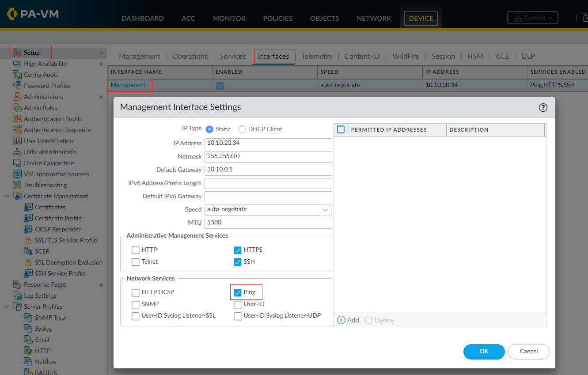The height and width of the screenshot is (375, 588).
Task: Switch to the Telemetry tab
Action: point(316,56)
